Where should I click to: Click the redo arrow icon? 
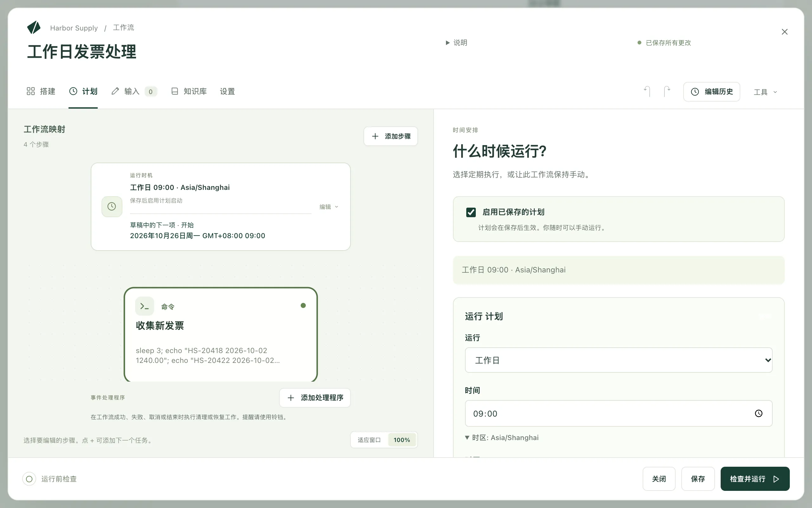pos(667,91)
